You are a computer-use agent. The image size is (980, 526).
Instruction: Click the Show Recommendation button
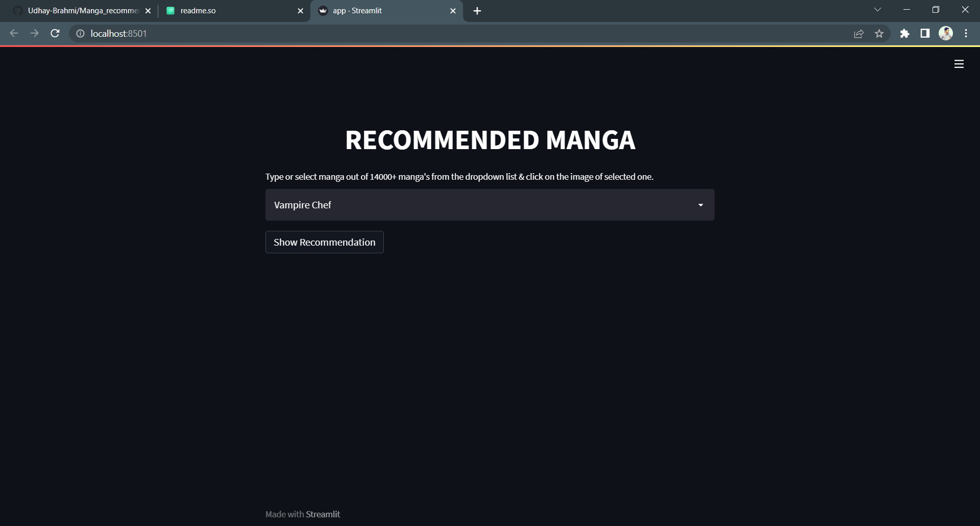(324, 242)
